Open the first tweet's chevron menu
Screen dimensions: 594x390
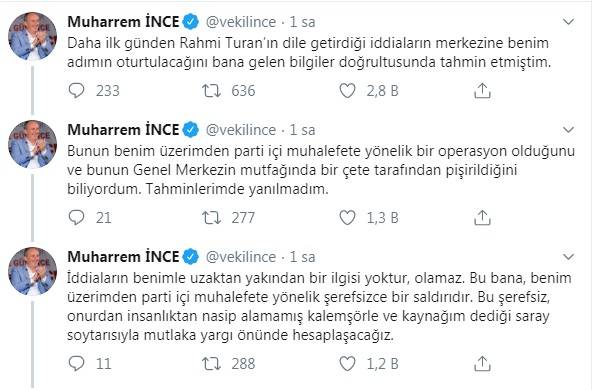point(569,22)
